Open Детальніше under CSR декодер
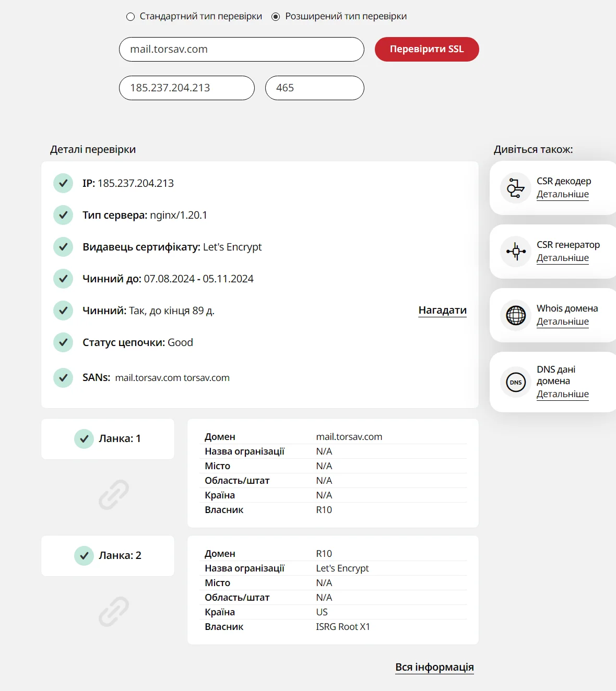This screenshot has width=616, height=691. click(563, 194)
